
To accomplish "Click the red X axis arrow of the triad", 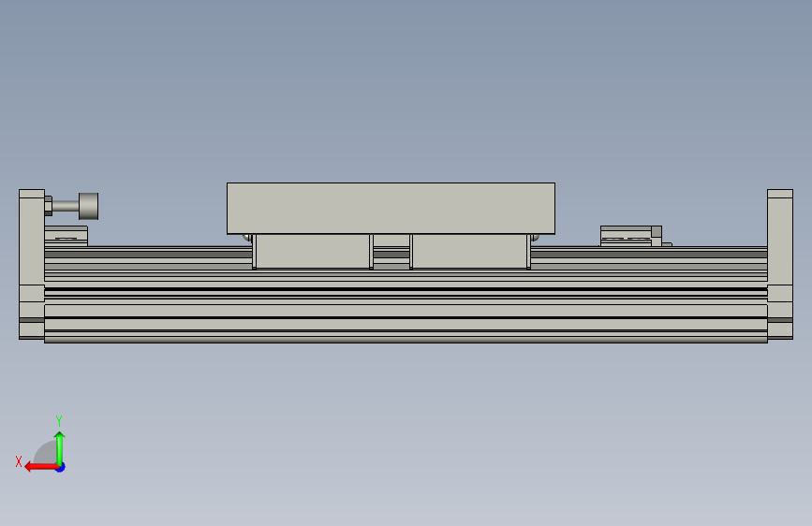I will click(41, 467).
